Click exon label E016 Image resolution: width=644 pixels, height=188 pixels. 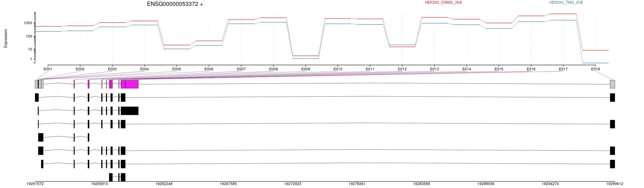point(531,69)
